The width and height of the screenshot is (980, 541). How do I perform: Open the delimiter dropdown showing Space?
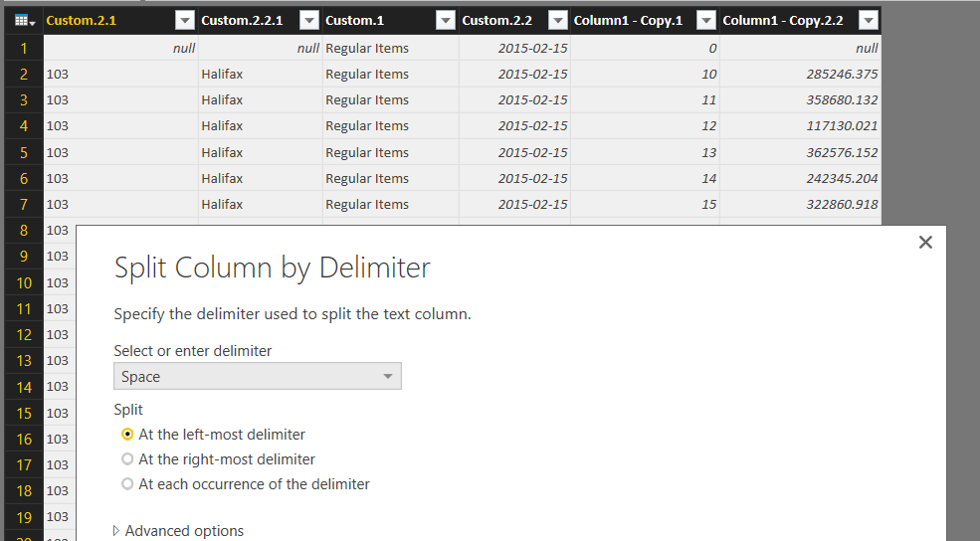(x=258, y=377)
